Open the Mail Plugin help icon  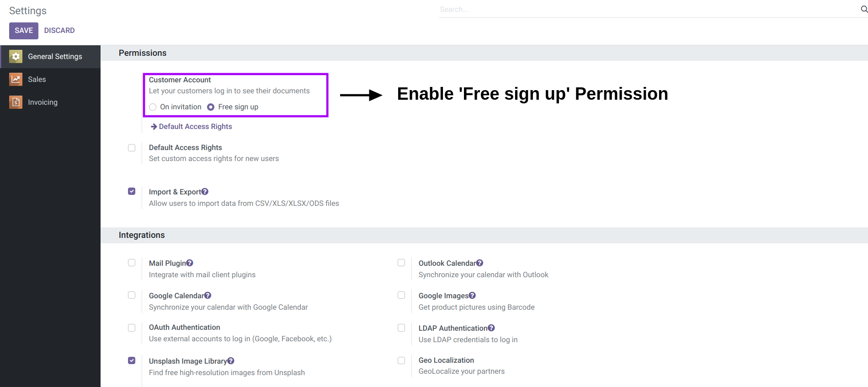click(x=190, y=263)
